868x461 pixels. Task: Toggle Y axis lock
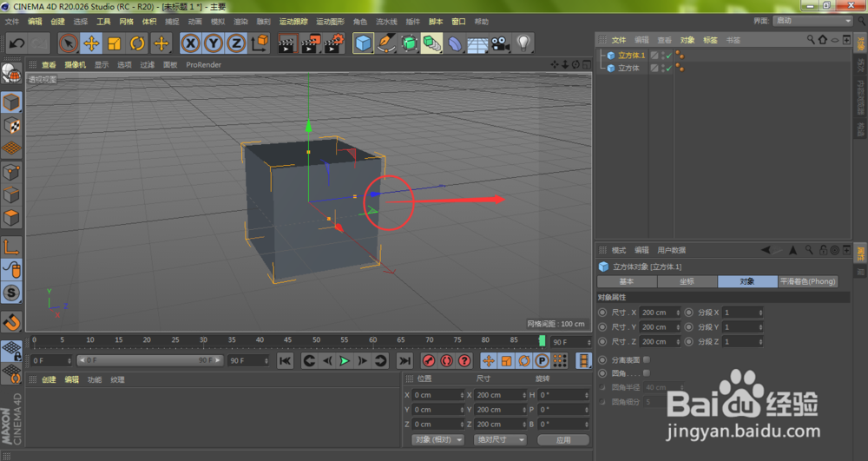[214, 43]
